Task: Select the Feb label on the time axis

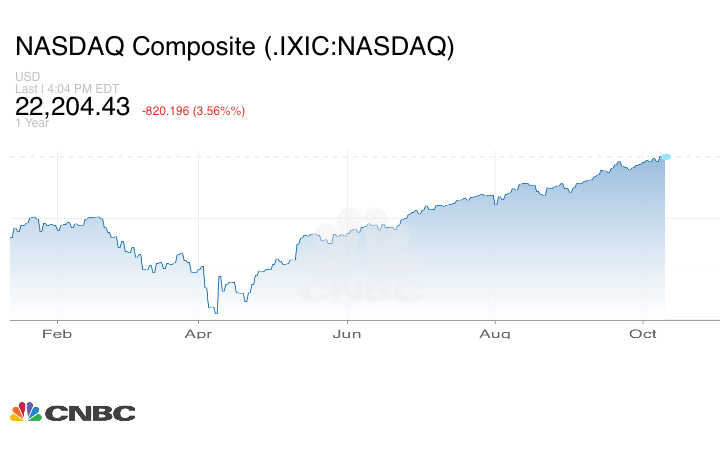Action: [57, 334]
